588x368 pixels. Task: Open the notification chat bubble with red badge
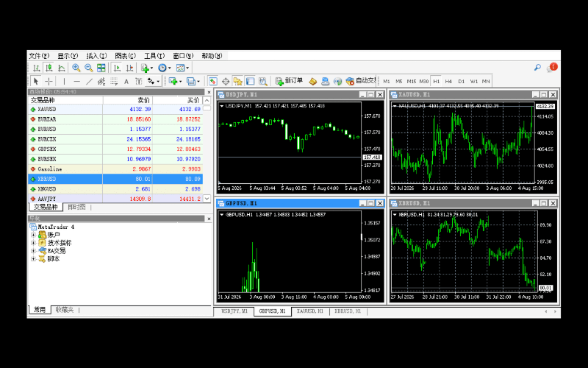(x=552, y=68)
